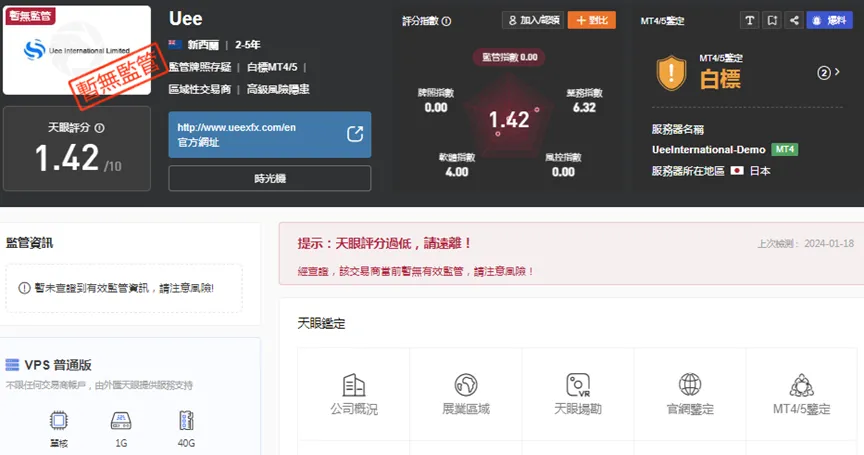Click the 業務指數 6.32 value
This screenshot has width=864, height=455.
(x=584, y=107)
